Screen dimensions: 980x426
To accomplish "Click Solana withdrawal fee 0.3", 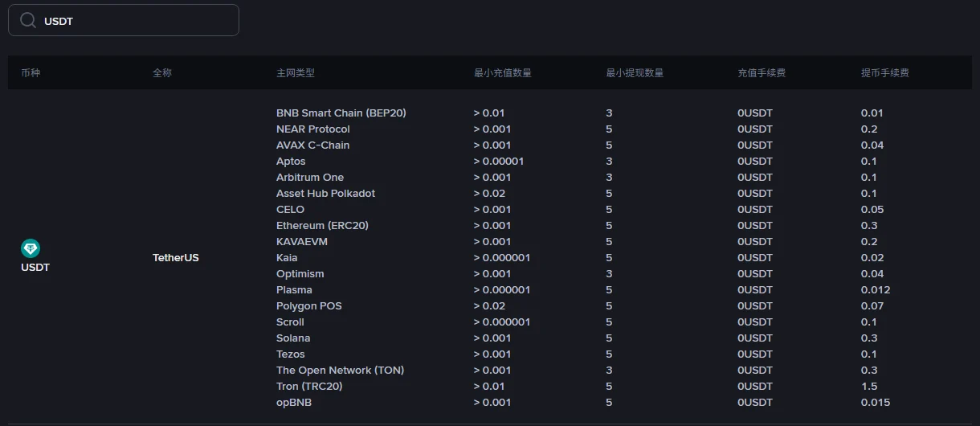I will click(869, 338).
